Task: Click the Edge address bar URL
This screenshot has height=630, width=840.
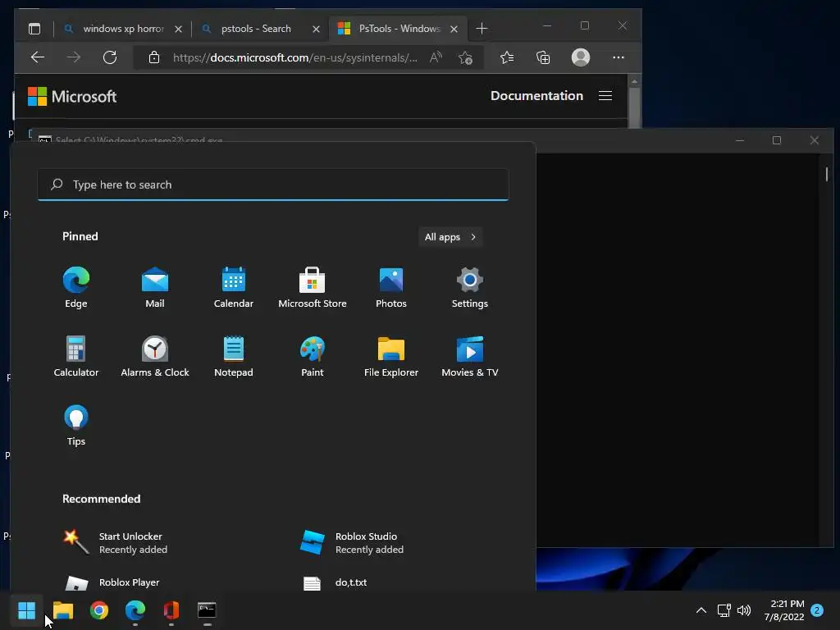Action: click(x=294, y=57)
